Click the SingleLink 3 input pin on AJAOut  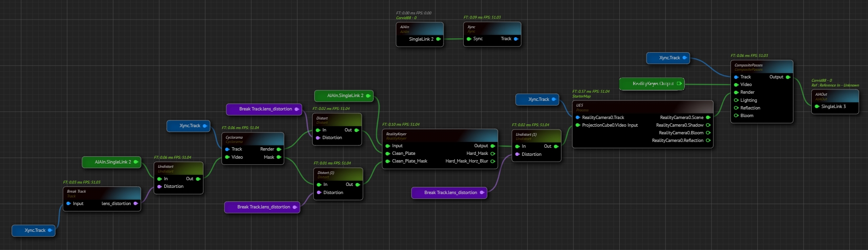(817, 107)
